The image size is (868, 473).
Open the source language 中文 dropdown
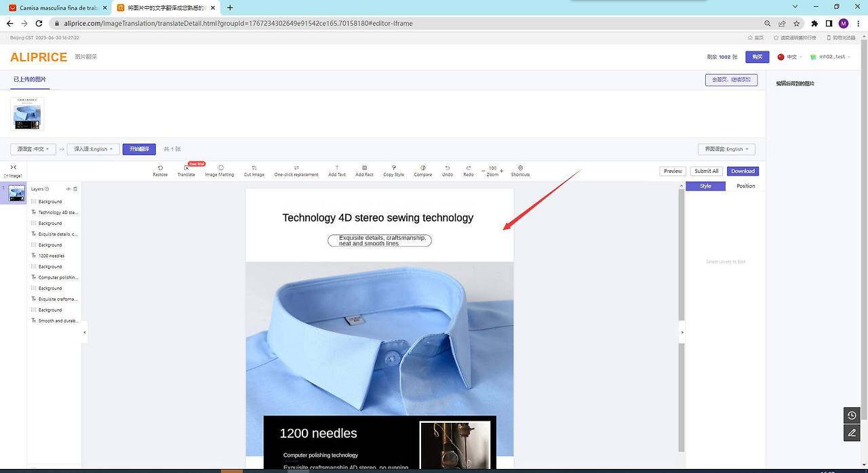pos(33,149)
